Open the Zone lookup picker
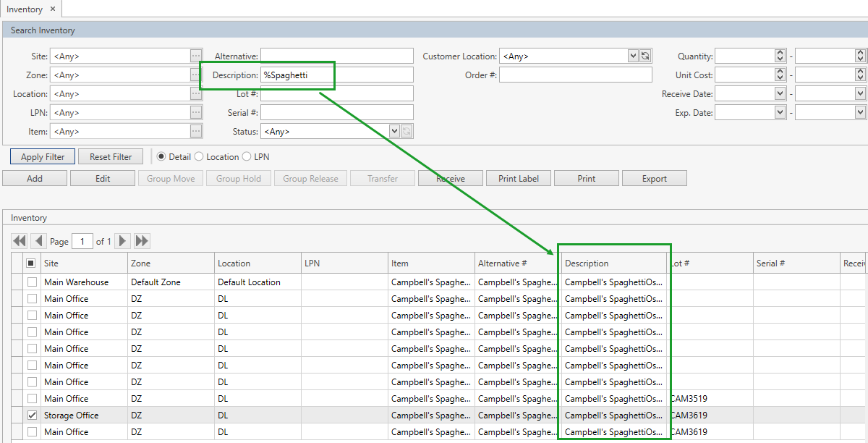Viewport: 868px width, 443px height. coord(195,75)
